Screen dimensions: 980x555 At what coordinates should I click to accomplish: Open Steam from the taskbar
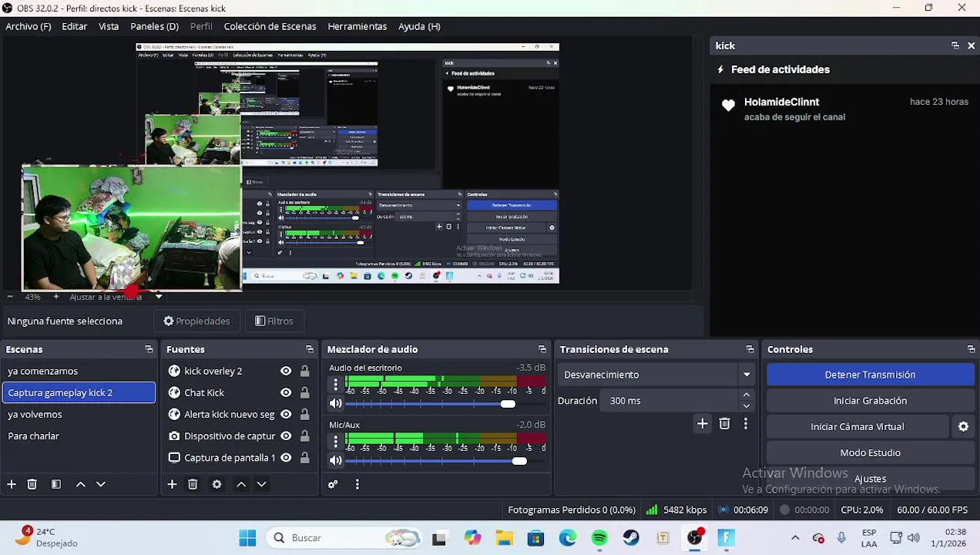pos(631,538)
